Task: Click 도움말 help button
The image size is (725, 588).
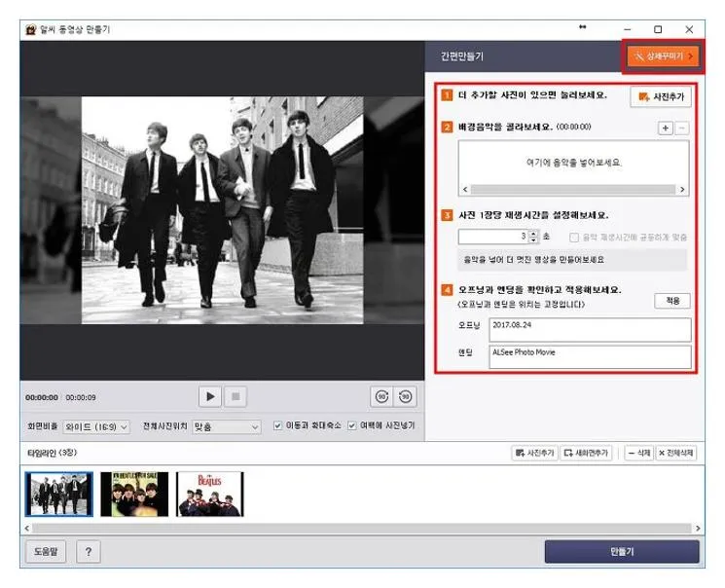Action: pyautogui.click(x=46, y=551)
